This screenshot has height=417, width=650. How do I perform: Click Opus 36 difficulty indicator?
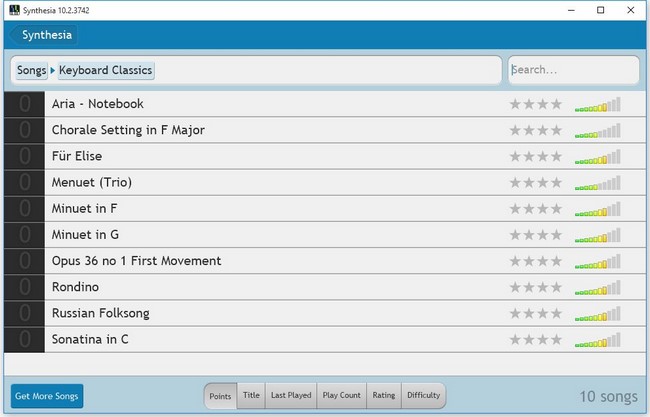(598, 261)
